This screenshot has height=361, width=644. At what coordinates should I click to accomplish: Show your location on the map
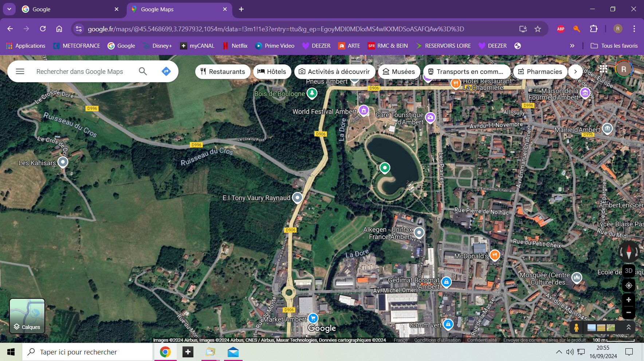[x=629, y=286]
